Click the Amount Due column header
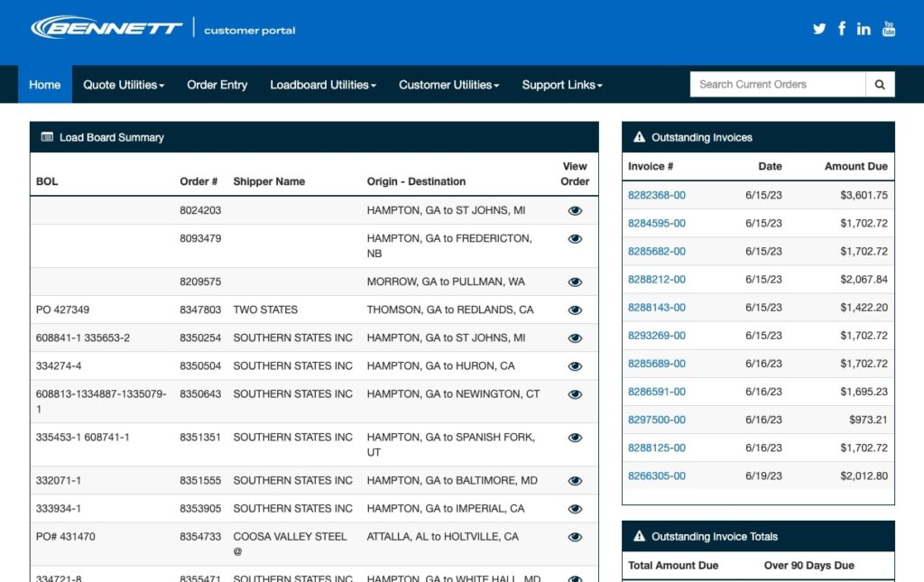This screenshot has width=924, height=582. coord(855,166)
